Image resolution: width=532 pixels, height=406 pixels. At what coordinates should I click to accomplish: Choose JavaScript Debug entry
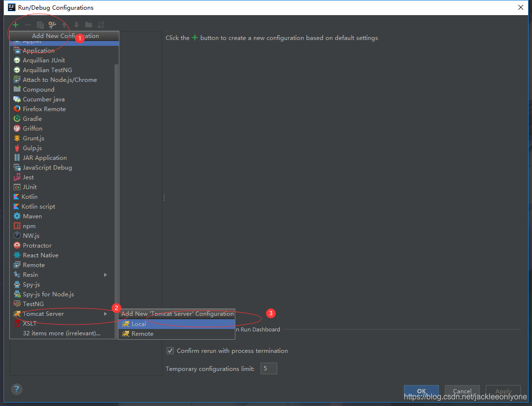tap(62, 168)
